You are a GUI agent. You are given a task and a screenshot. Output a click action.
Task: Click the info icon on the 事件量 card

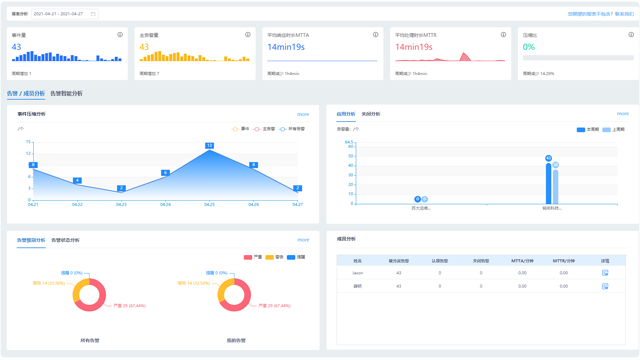pyautogui.click(x=120, y=35)
